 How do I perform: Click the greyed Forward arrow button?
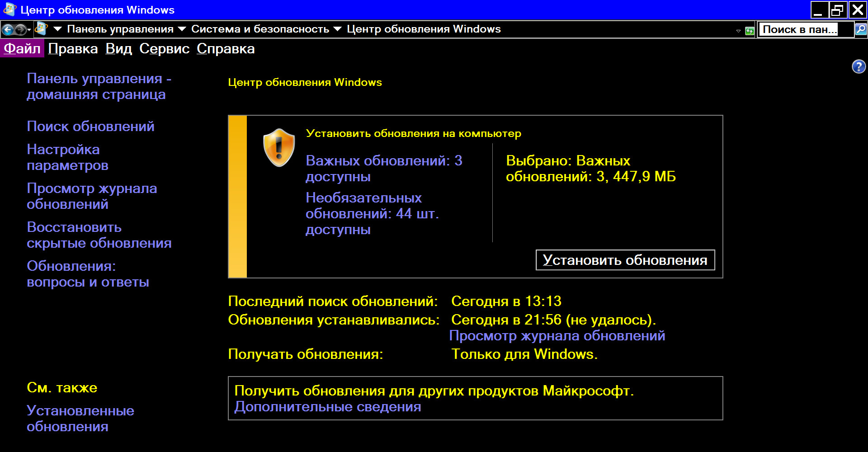[x=20, y=30]
